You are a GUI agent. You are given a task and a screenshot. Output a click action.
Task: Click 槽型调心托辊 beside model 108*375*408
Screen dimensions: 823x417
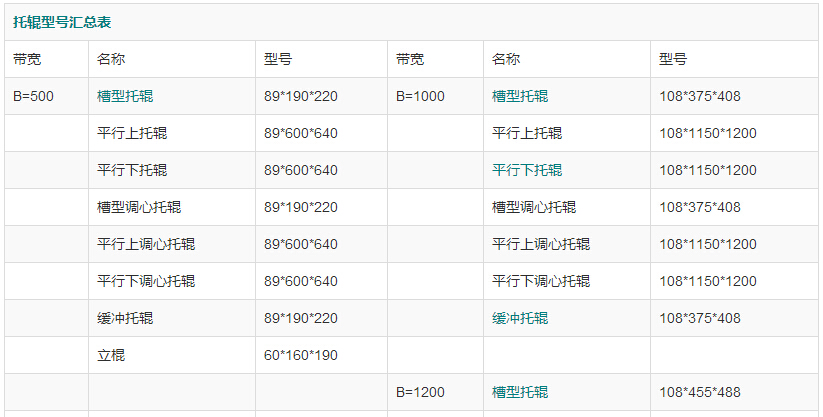(534, 207)
